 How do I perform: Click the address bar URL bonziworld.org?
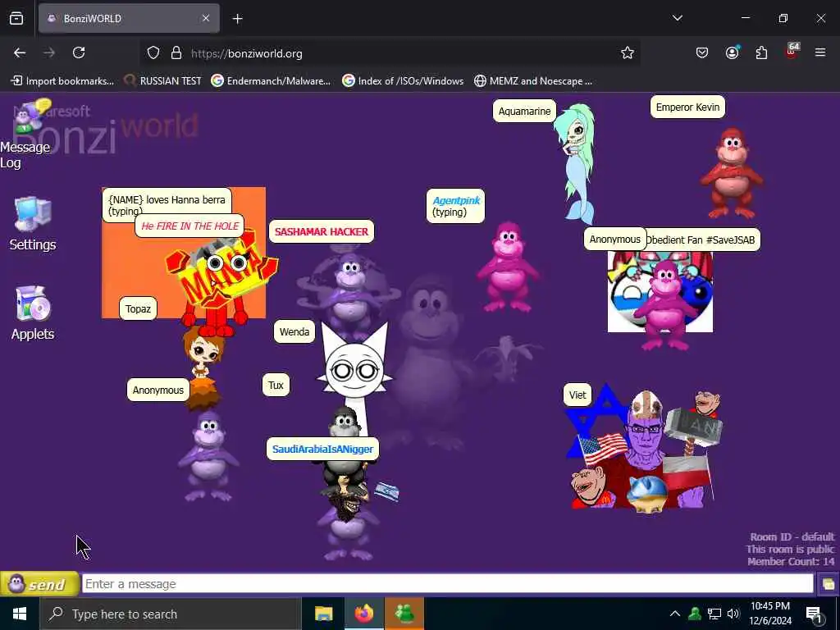pos(246,53)
